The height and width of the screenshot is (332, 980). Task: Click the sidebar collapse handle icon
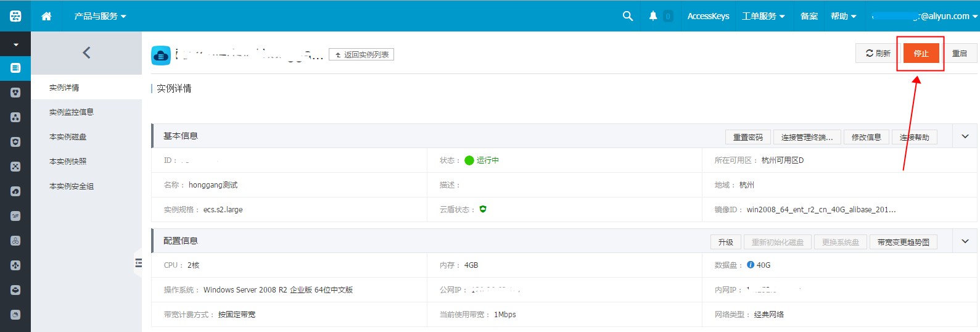pos(138,264)
